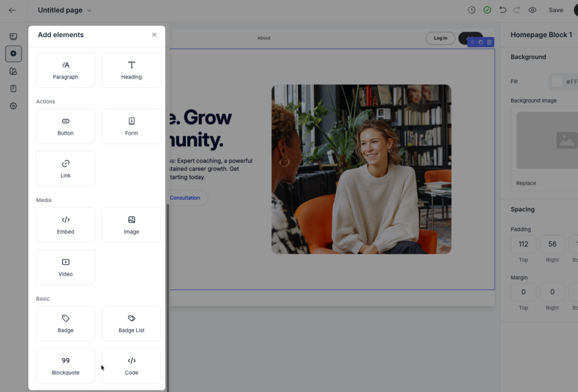Redo the last action
578x392 pixels.
pyautogui.click(x=517, y=10)
